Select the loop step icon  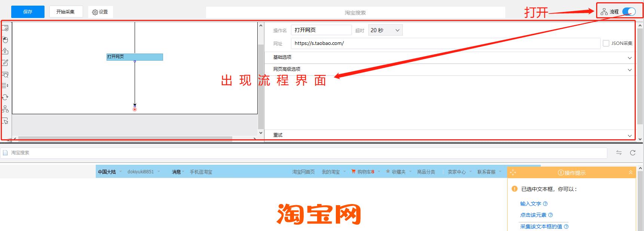(x=5, y=97)
